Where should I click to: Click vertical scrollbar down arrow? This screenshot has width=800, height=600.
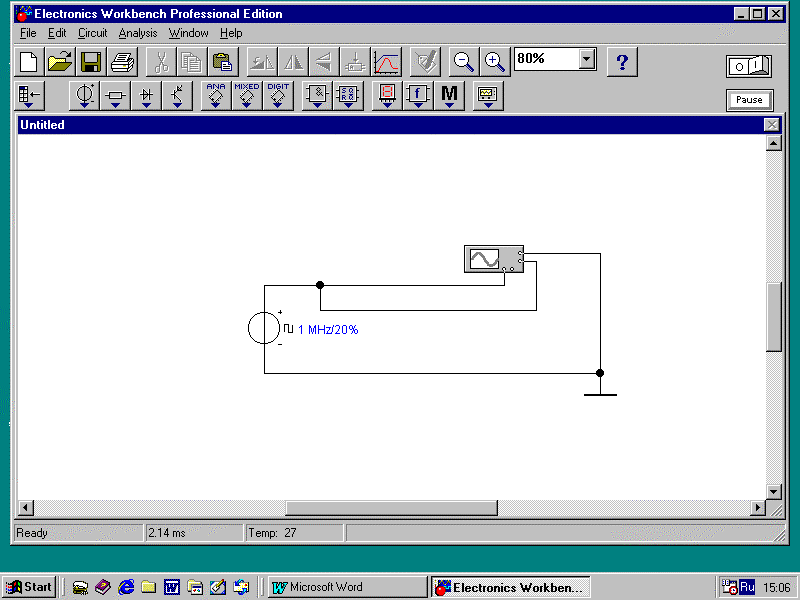point(773,492)
